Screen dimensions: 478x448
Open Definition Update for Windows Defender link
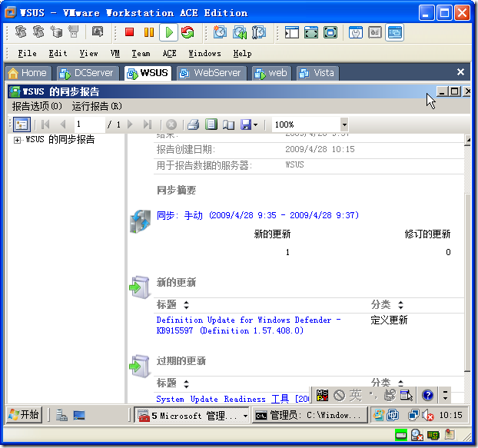click(x=248, y=325)
